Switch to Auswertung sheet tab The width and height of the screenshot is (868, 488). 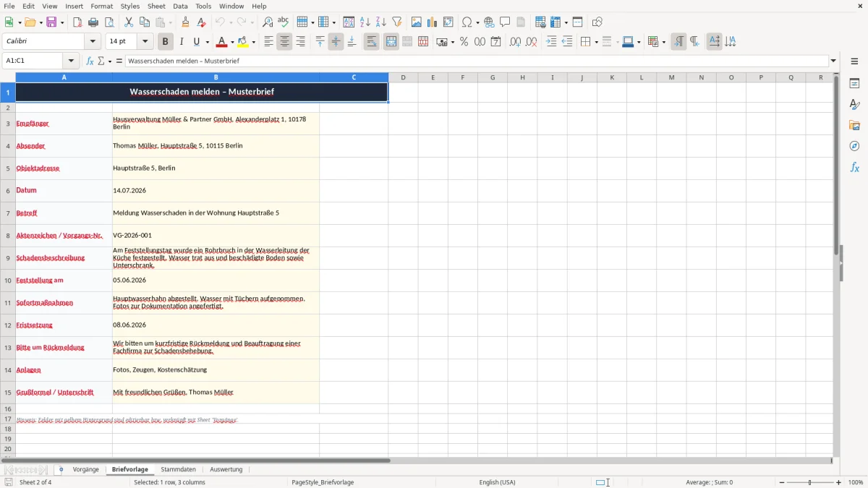coord(226,469)
